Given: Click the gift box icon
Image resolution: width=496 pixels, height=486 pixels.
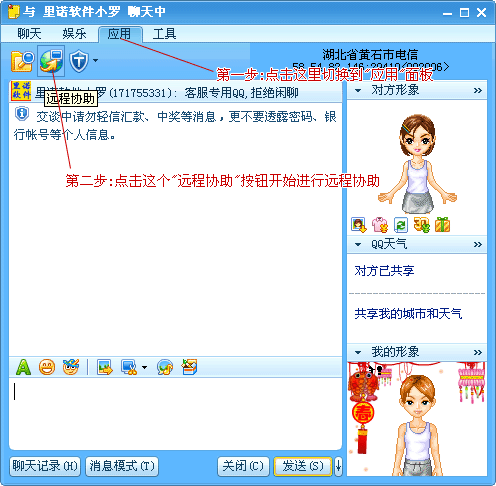Looking at the screenshot, I should 442,225.
